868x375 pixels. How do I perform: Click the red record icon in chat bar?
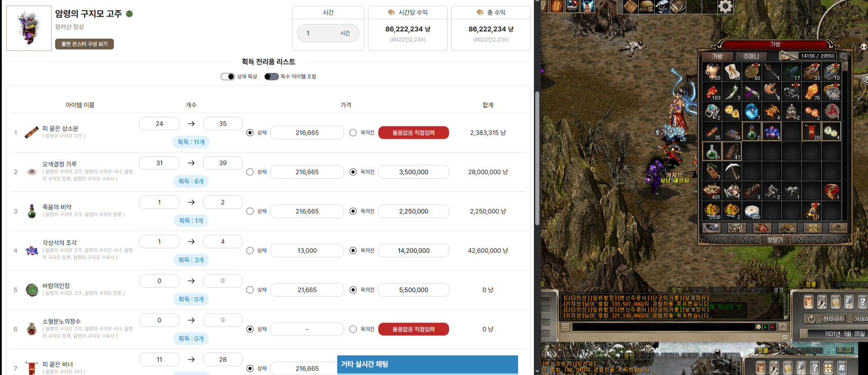[x=772, y=327]
